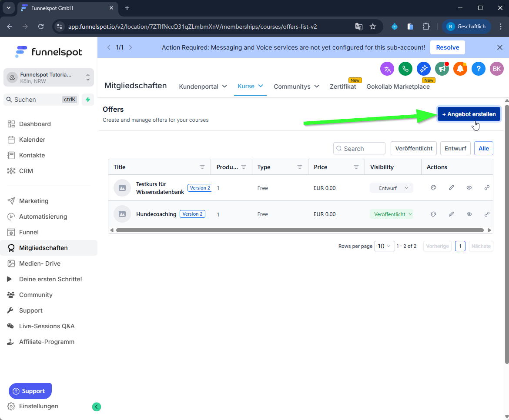Preview the Hundecoaching offer eye icon
This screenshot has height=420, width=509.
coord(469,214)
